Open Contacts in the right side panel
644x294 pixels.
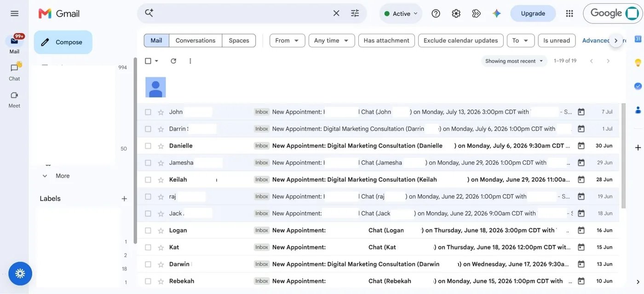click(638, 110)
